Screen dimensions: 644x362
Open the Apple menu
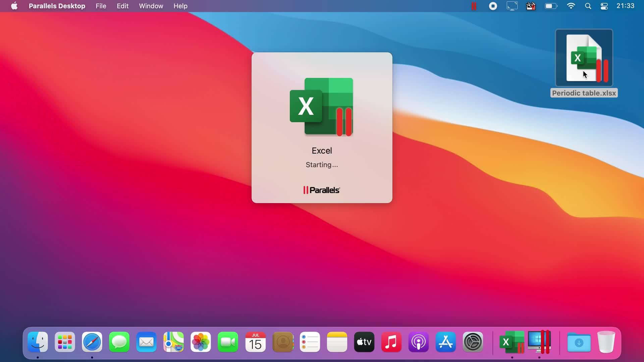(x=14, y=6)
